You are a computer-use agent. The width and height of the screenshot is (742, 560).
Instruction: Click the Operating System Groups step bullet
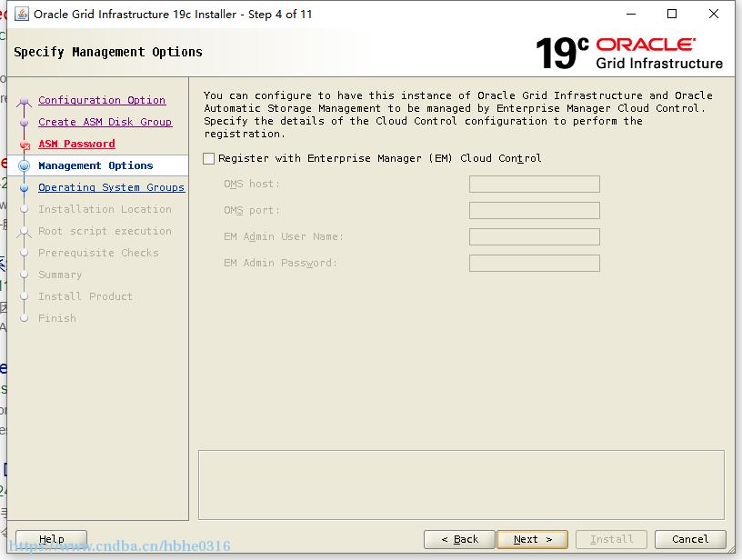tap(25, 188)
